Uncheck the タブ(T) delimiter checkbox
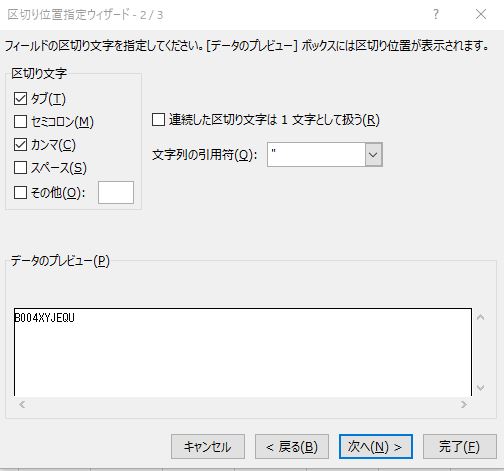 [20, 99]
